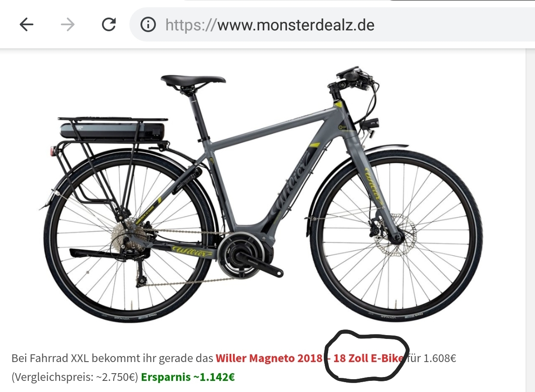Click the green Ersparnis ~1.142€ text
The width and height of the screenshot is (535, 392).
click(188, 377)
